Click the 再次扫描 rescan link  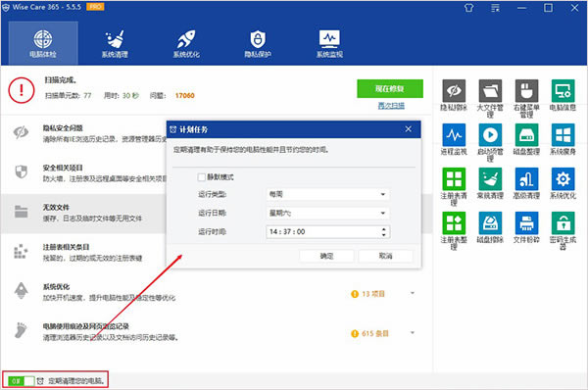point(391,106)
